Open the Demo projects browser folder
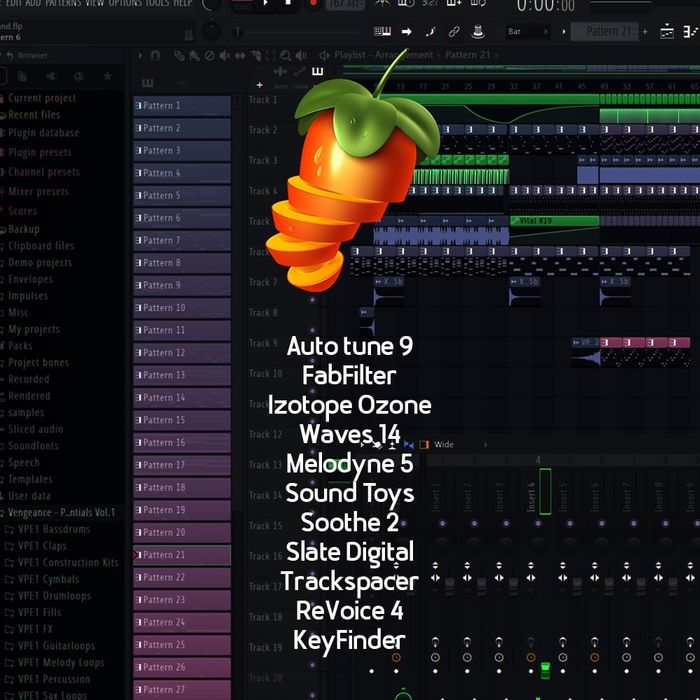 [x=40, y=262]
